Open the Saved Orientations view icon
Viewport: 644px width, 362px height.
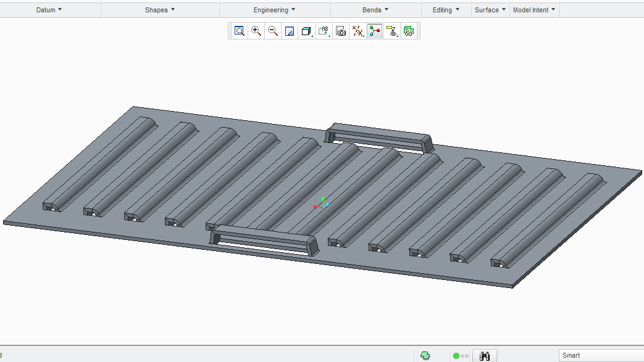pyautogui.click(x=324, y=31)
